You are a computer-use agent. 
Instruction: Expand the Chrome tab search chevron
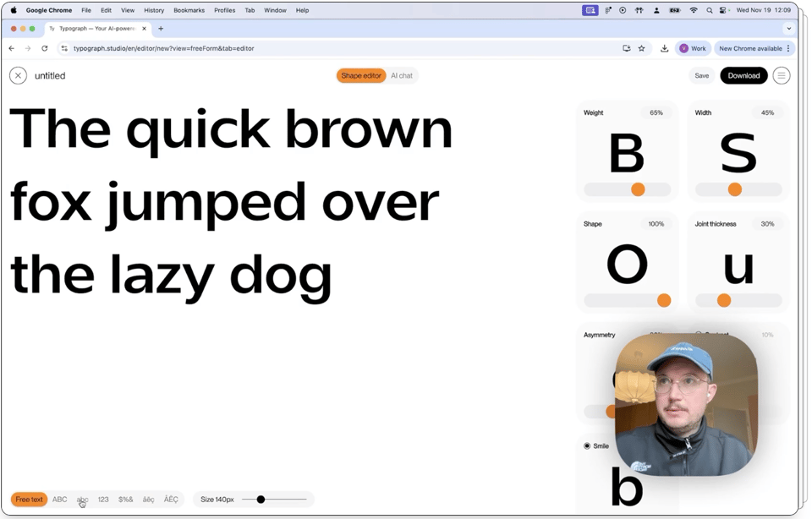coord(788,29)
